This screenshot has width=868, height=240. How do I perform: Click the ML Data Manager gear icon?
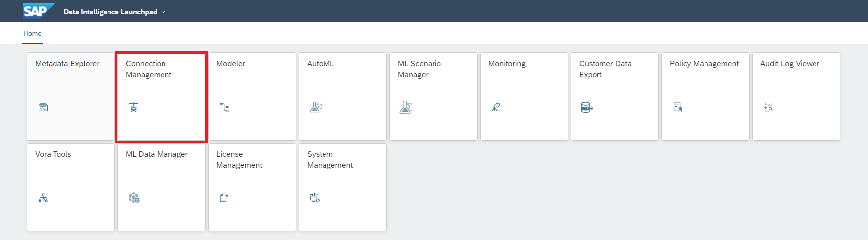[x=134, y=198]
